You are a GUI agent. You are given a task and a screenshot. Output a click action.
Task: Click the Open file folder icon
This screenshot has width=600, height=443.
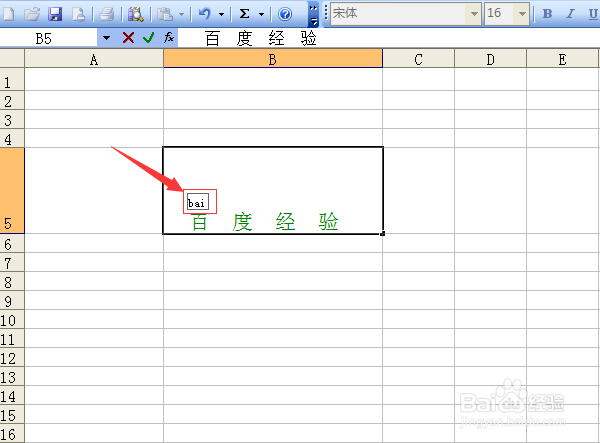point(32,14)
